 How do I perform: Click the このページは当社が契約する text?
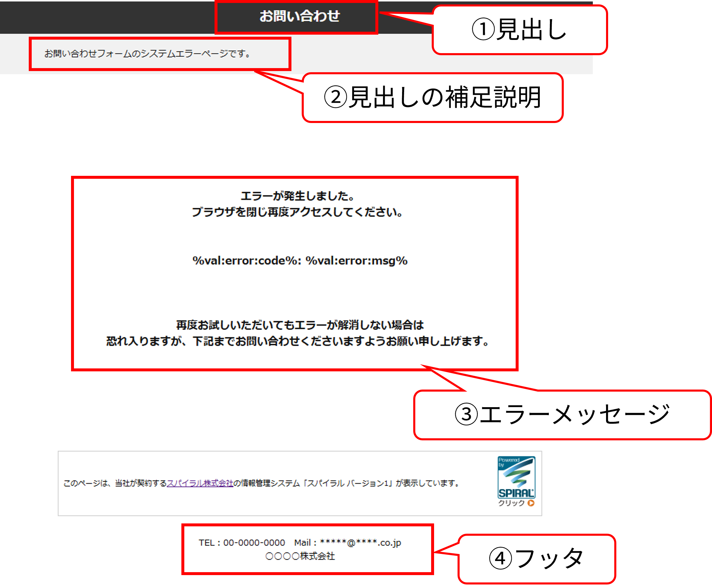click(115, 483)
